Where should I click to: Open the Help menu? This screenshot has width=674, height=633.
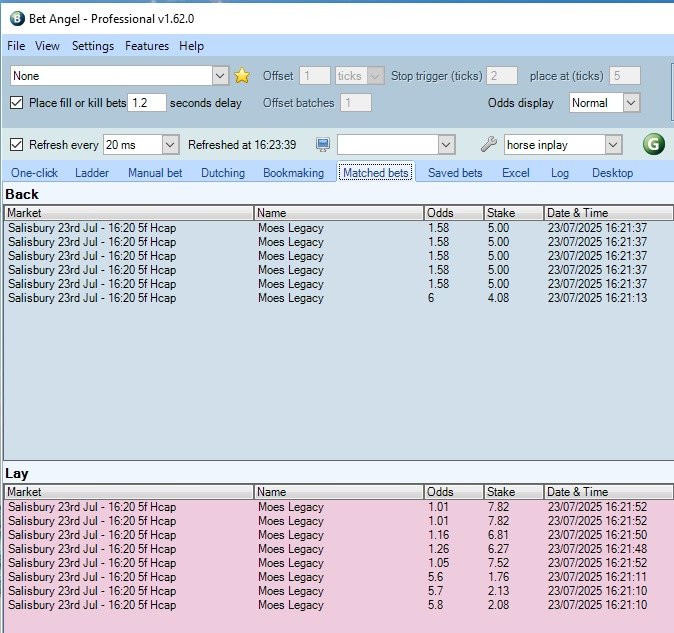191,46
